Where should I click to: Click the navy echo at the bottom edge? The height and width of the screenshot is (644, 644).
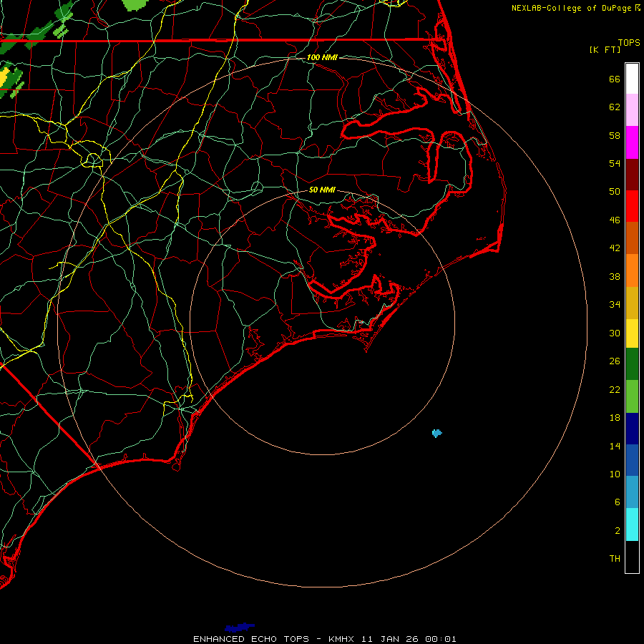(239, 628)
